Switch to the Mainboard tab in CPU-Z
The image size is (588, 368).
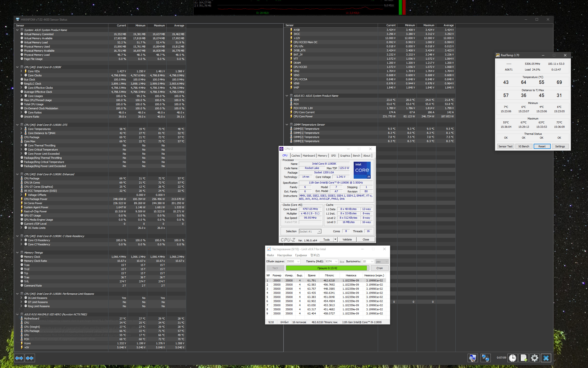pyautogui.click(x=309, y=156)
